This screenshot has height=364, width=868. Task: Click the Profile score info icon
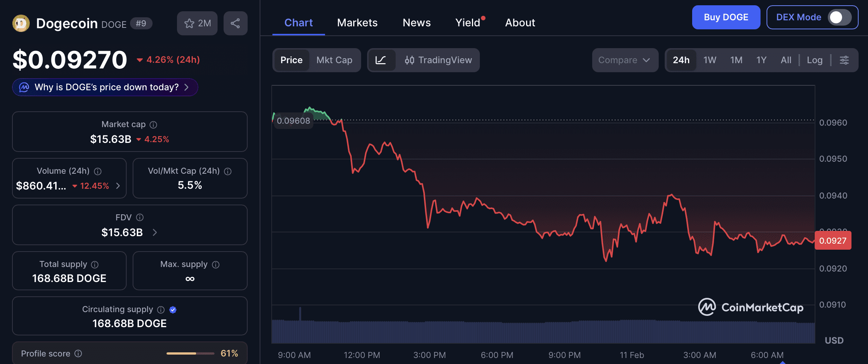pos(78,353)
